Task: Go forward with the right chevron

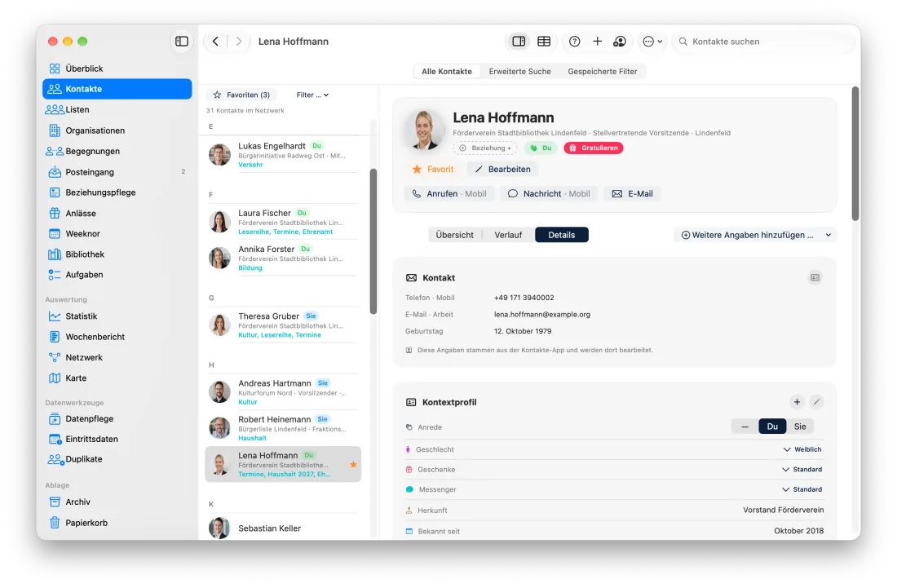Action: click(x=239, y=41)
